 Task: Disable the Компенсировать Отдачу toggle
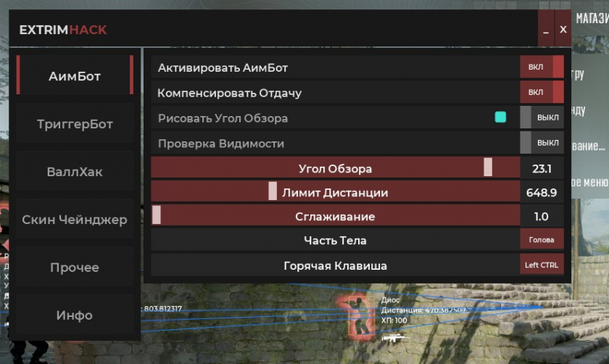click(542, 93)
